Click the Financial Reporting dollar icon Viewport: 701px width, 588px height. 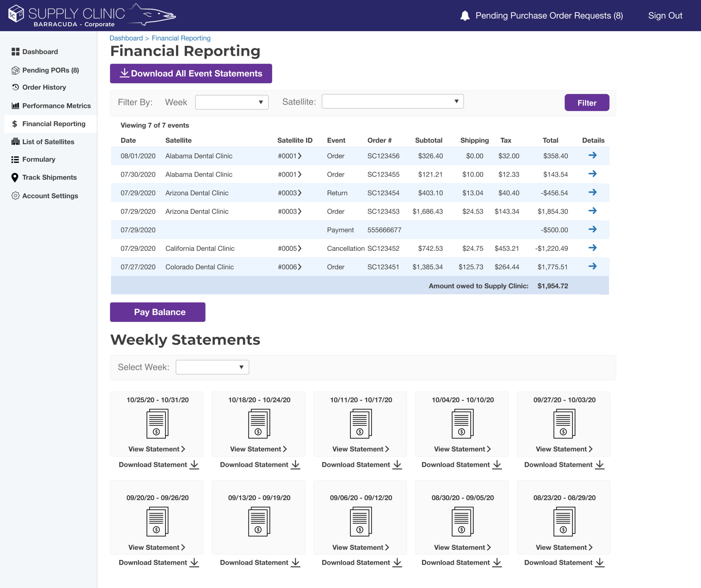click(15, 124)
